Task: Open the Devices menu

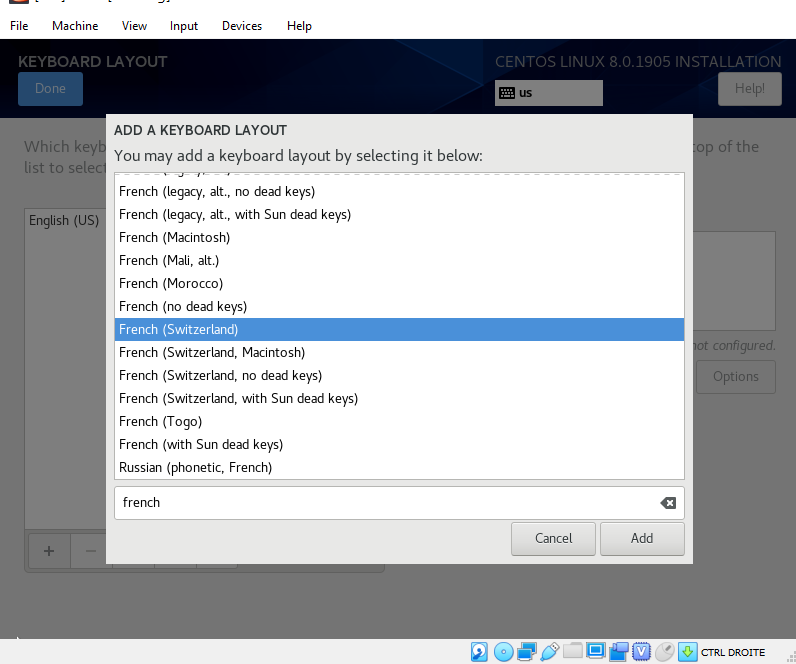Action: click(242, 25)
